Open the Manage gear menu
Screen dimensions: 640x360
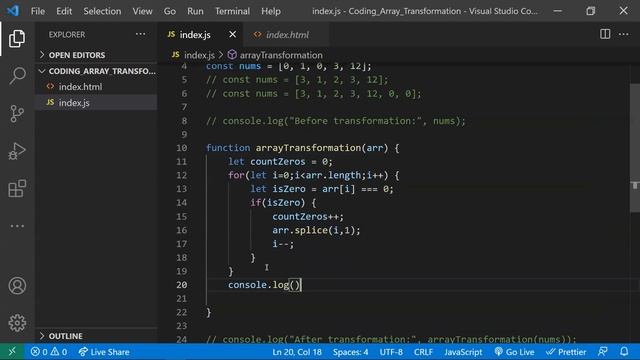[17, 323]
